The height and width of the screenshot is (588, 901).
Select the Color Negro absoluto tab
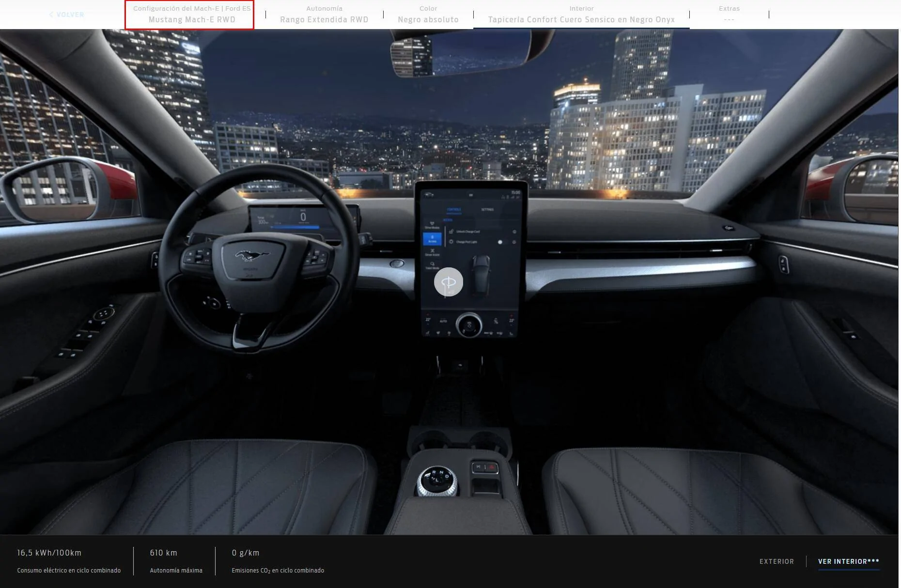point(428,15)
